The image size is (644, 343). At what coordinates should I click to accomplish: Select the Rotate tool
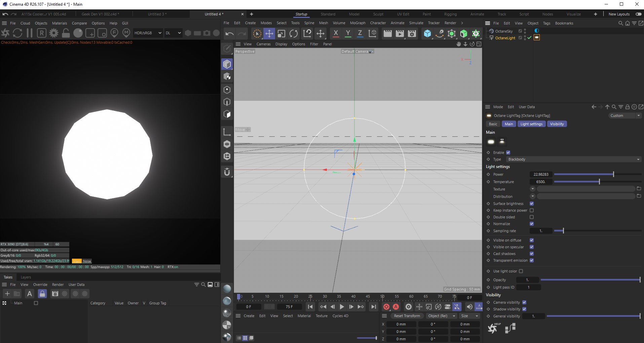[294, 34]
